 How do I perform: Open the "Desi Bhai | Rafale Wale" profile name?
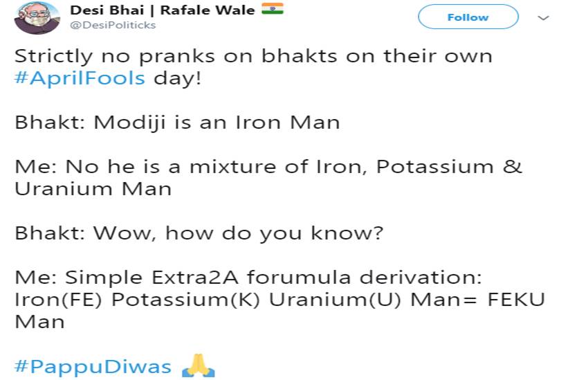(x=163, y=10)
